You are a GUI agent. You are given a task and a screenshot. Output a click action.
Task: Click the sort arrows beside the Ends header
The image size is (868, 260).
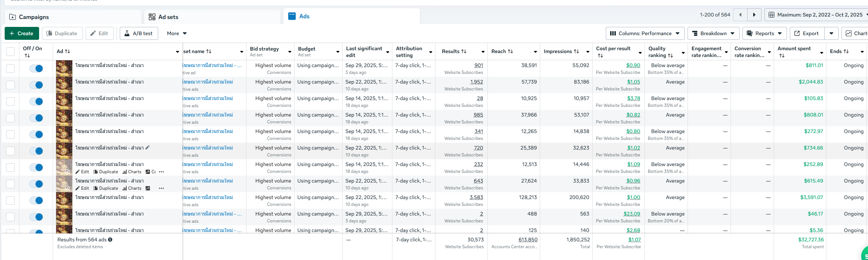coord(846,51)
